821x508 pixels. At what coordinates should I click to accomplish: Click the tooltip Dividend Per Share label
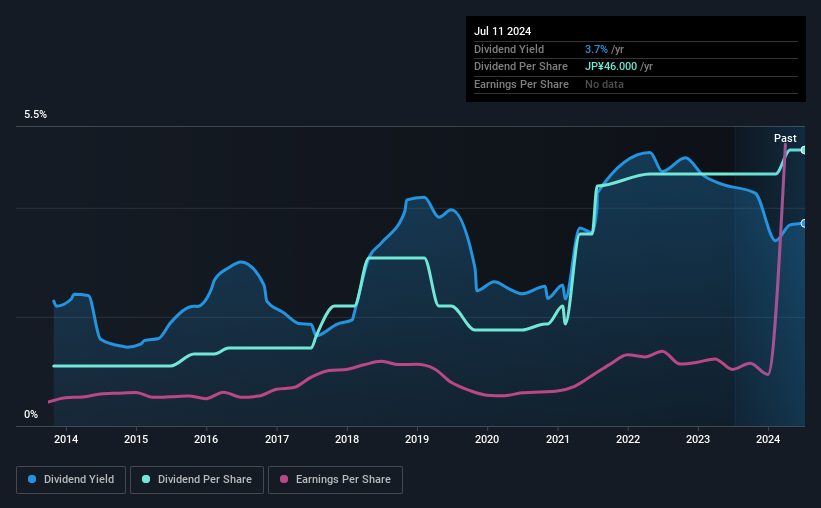[521, 67]
